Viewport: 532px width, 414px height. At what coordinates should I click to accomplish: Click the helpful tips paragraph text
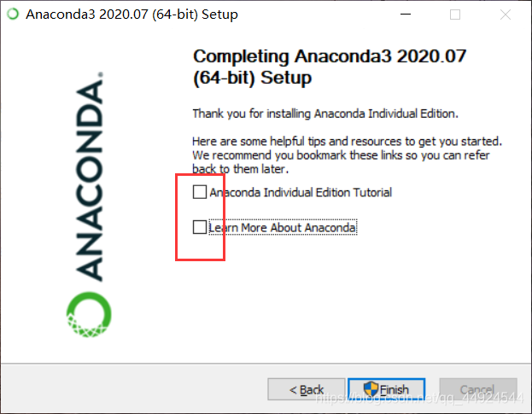tap(347, 155)
